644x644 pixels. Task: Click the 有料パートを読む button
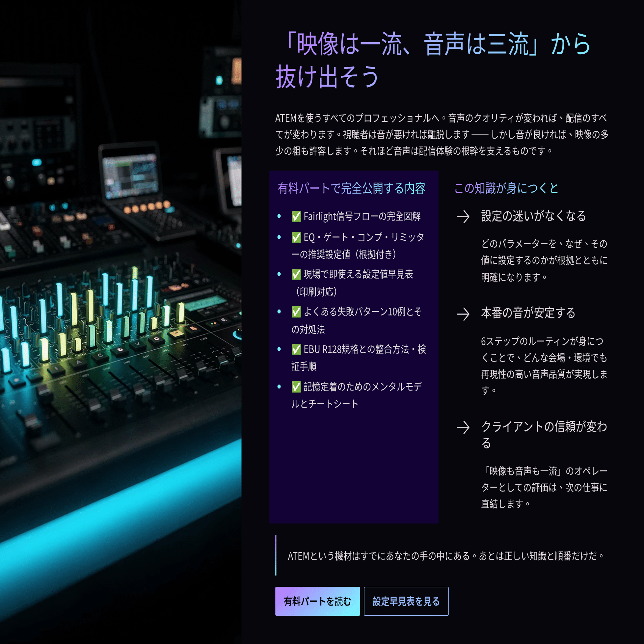(x=317, y=601)
